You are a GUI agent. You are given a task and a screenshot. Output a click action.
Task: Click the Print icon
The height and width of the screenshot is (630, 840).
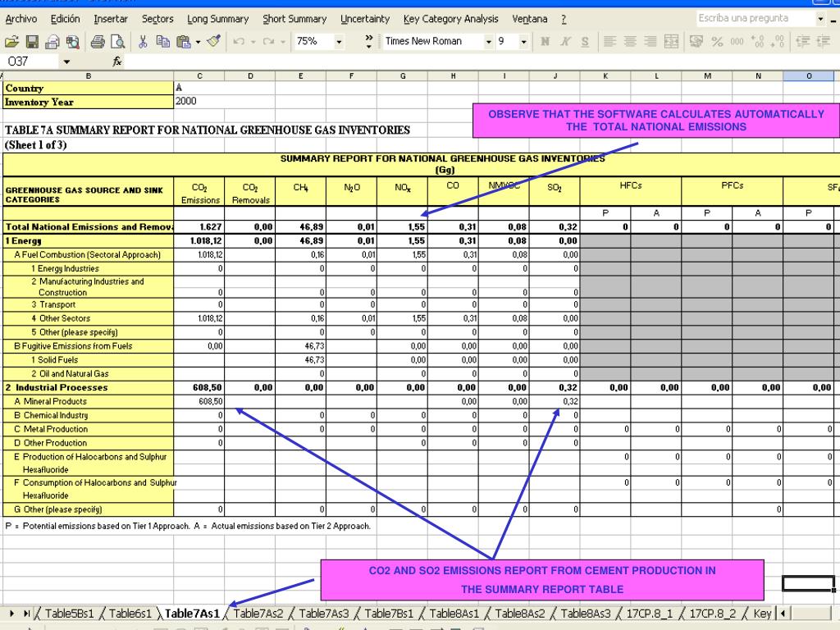pos(98,41)
